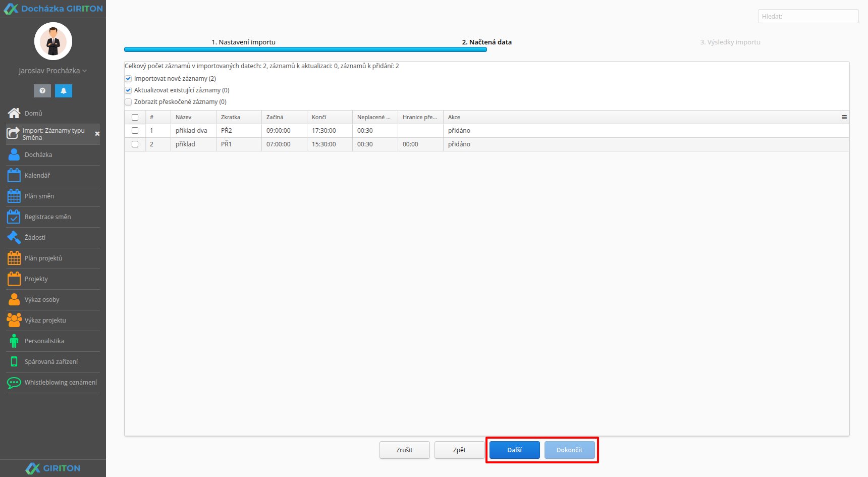Click the Import share-arrow icon in sidebar
The height and width of the screenshot is (477, 868).
click(13, 133)
